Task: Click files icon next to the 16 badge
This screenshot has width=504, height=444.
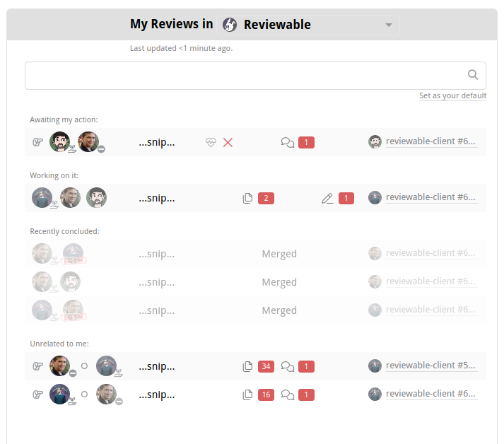Action: [247, 395]
